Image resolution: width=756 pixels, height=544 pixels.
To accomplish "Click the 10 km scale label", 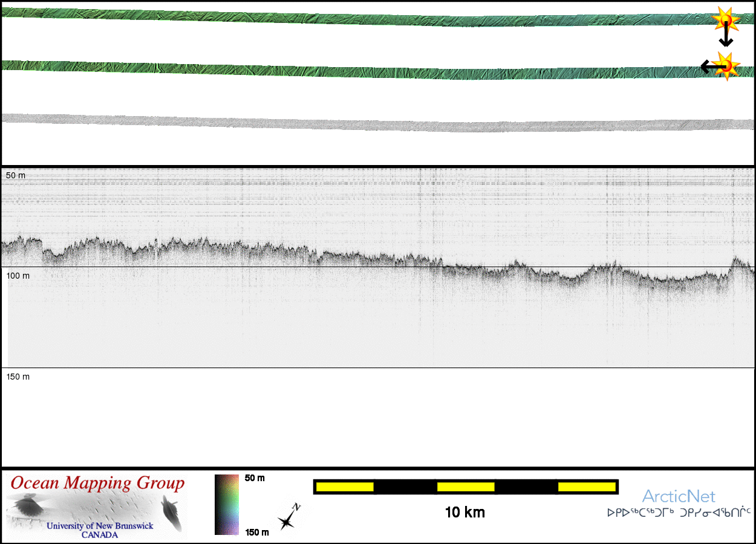I will 464,513.
